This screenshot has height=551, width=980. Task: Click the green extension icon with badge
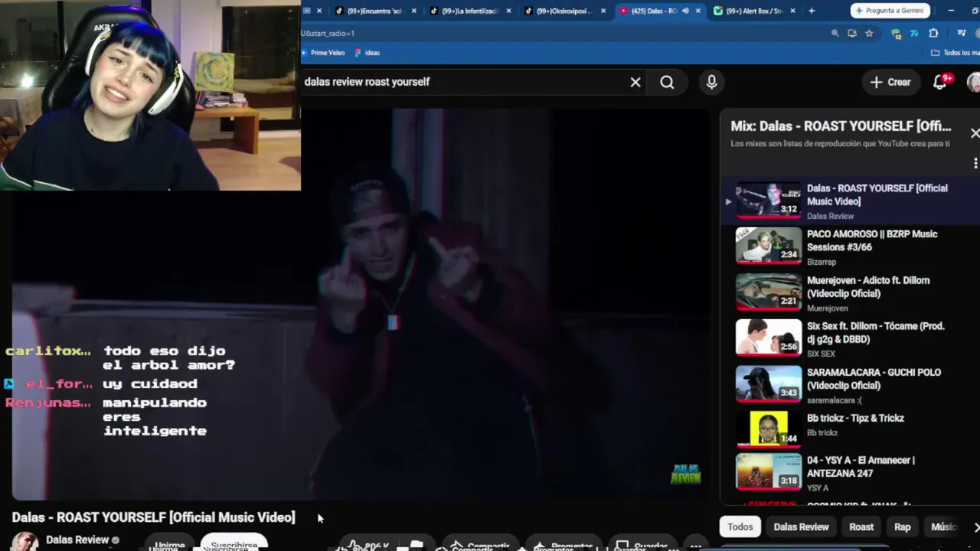pyautogui.click(x=897, y=34)
